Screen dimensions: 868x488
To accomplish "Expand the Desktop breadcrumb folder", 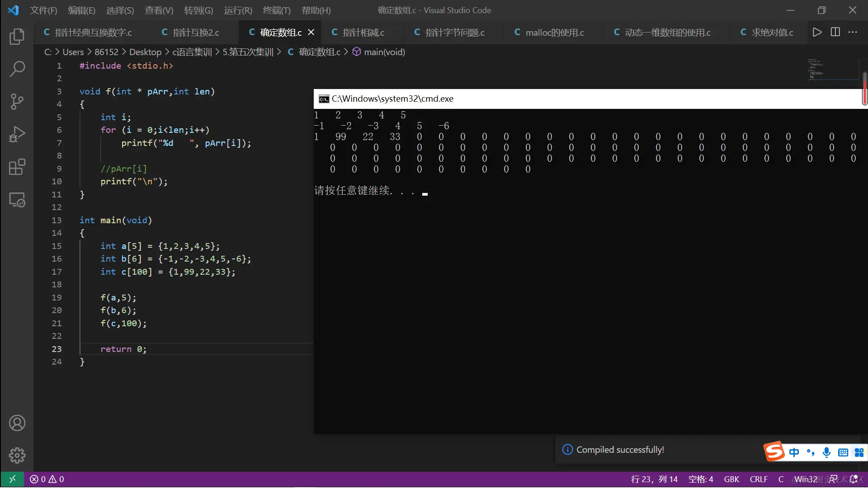I will tap(145, 52).
